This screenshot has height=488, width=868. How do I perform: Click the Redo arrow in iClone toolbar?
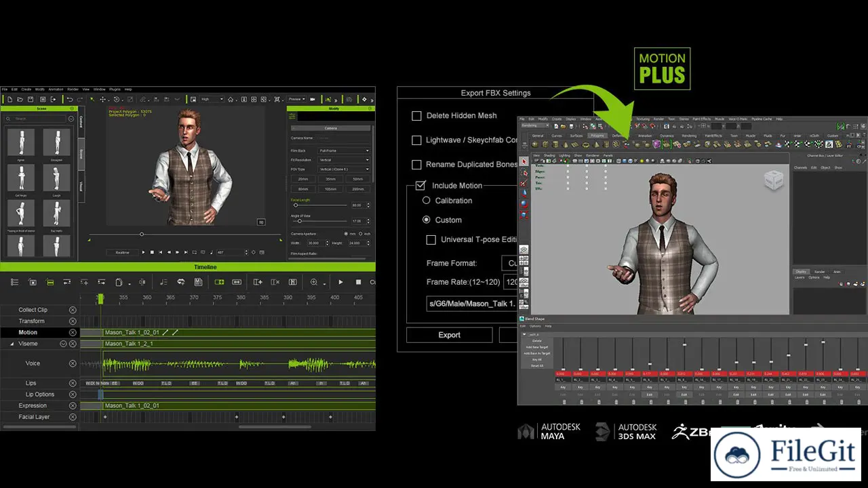click(79, 99)
